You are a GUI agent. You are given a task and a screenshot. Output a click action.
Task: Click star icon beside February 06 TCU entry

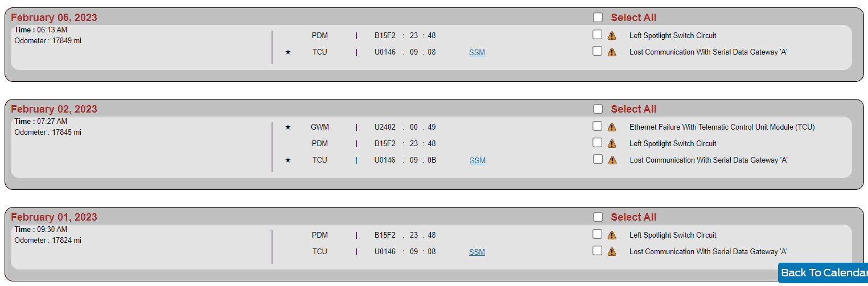tap(288, 52)
